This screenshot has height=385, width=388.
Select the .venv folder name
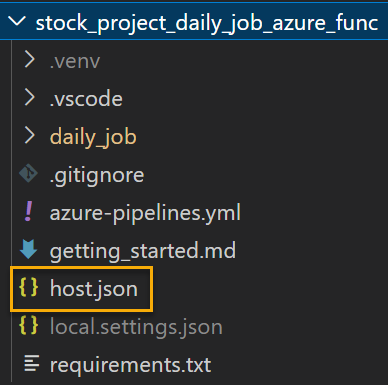point(75,62)
